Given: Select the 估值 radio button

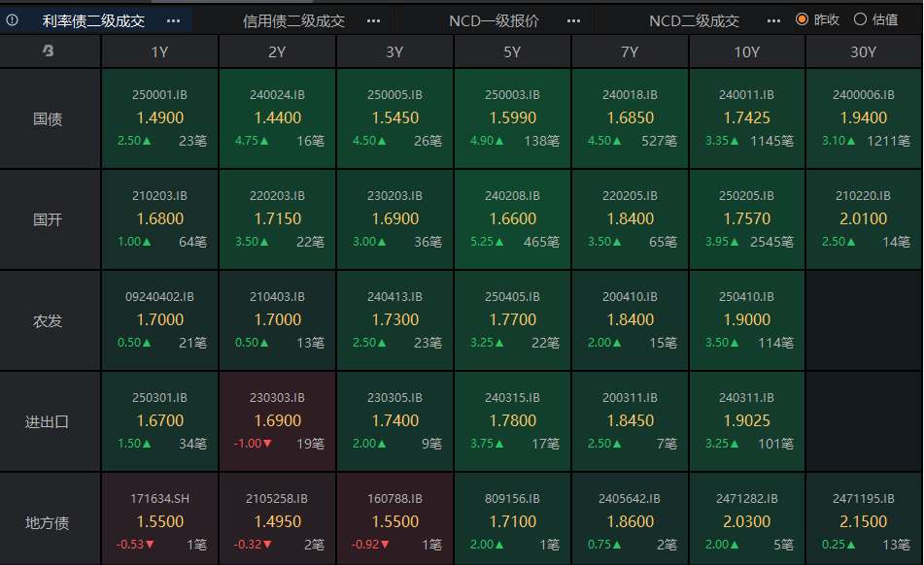Looking at the screenshot, I should (860, 19).
